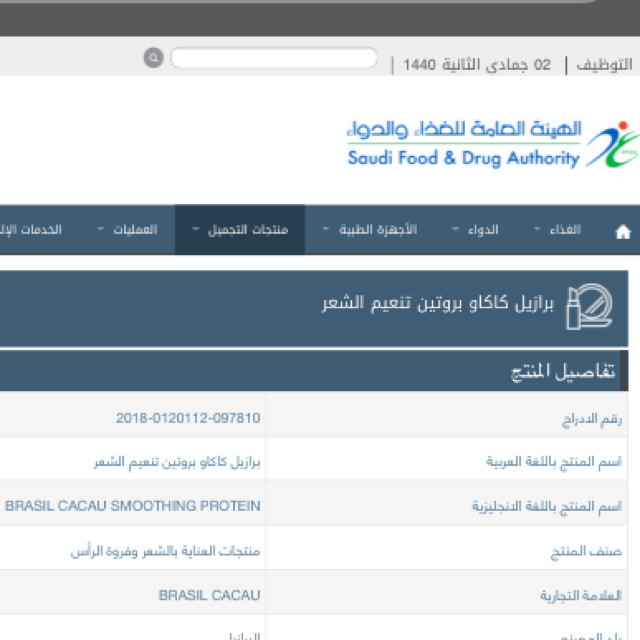640x640 pixels.
Task: Open the التوظيف link
Action: point(604,64)
